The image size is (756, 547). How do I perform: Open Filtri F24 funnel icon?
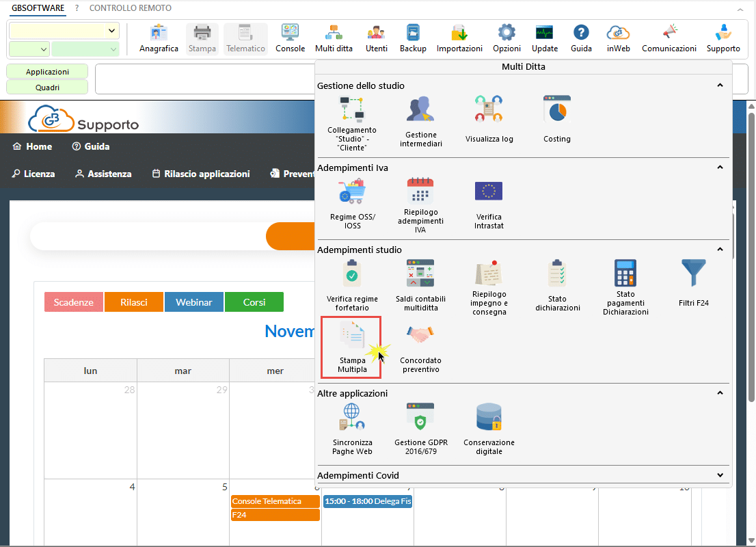click(x=693, y=273)
